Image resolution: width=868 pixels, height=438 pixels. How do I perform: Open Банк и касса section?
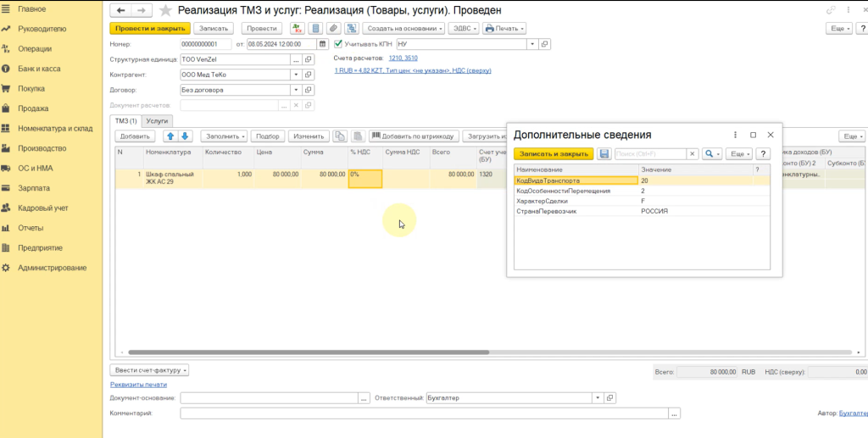[x=39, y=69]
